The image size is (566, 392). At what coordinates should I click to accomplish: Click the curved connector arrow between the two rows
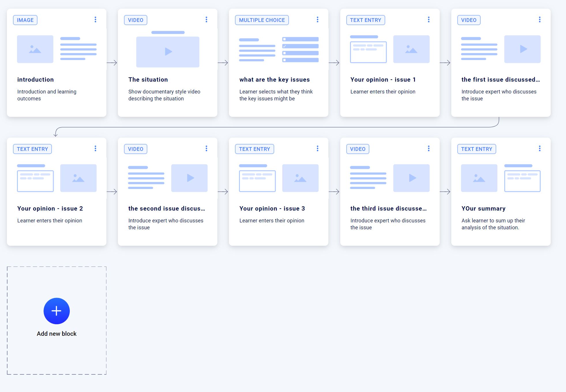(277, 126)
